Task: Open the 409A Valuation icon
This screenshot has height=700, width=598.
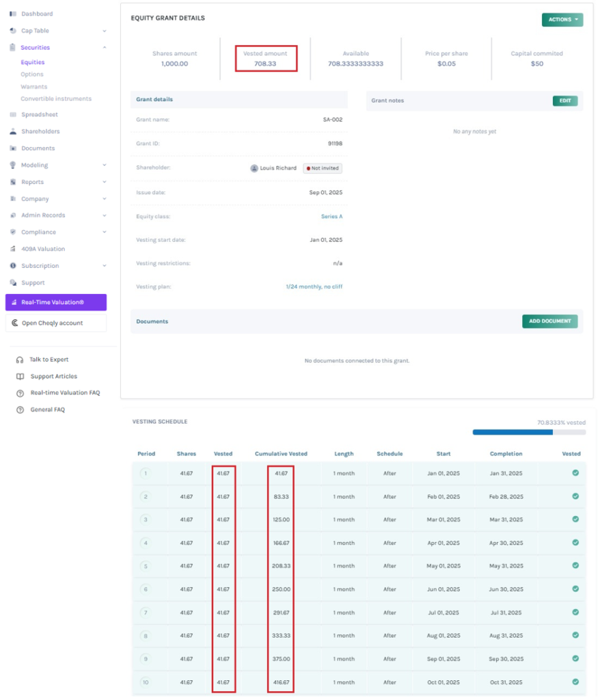Action: tap(13, 249)
